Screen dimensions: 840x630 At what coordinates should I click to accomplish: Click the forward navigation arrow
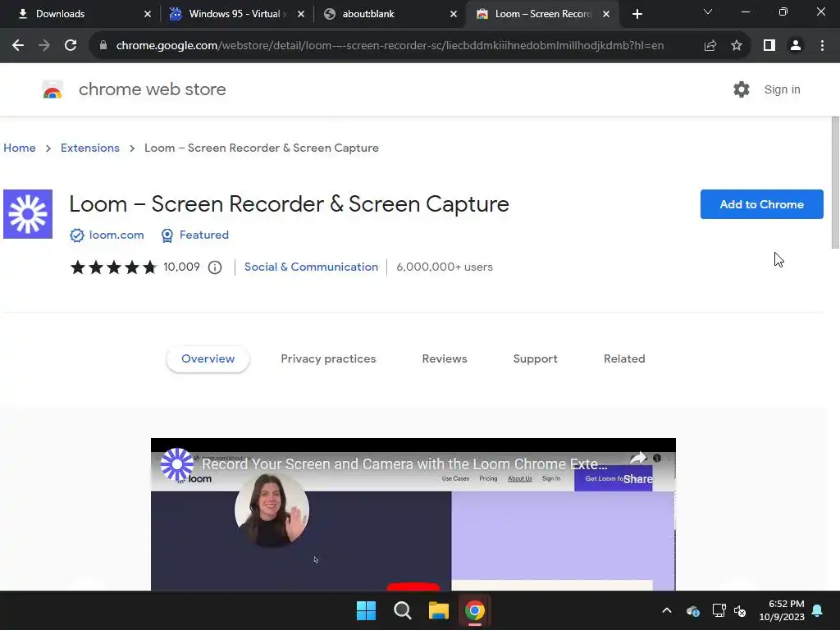(44, 46)
